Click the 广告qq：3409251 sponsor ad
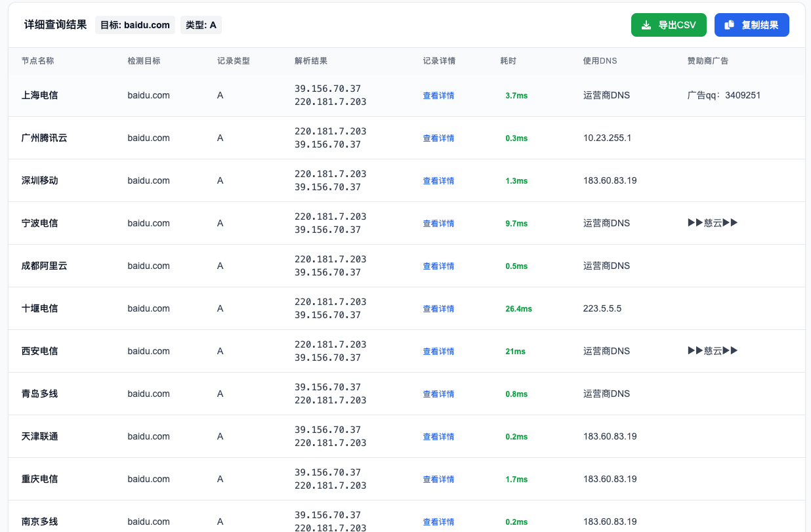 point(724,95)
